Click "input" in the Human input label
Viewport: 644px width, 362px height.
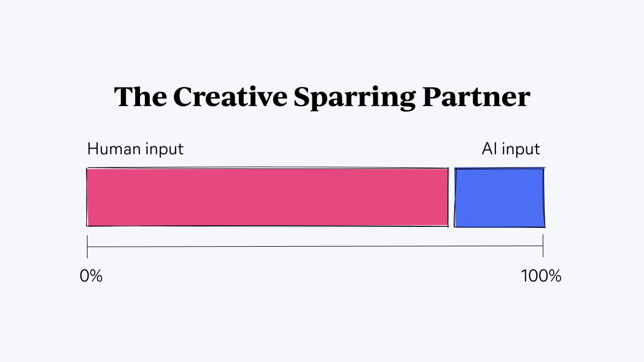[x=164, y=149]
